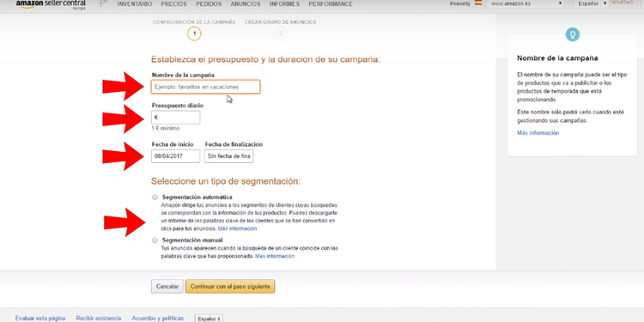
Task: Open the INVENTARIO menu
Action: [x=135, y=4]
